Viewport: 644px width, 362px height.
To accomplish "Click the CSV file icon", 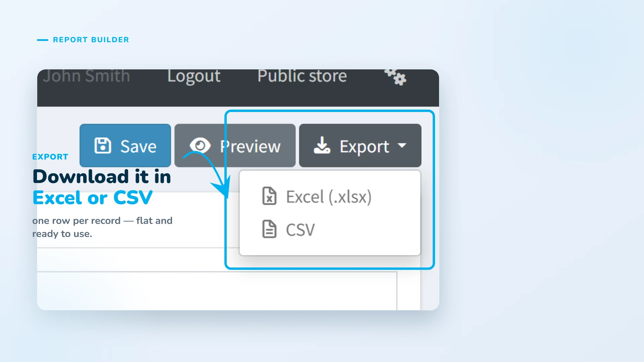I will 269,229.
